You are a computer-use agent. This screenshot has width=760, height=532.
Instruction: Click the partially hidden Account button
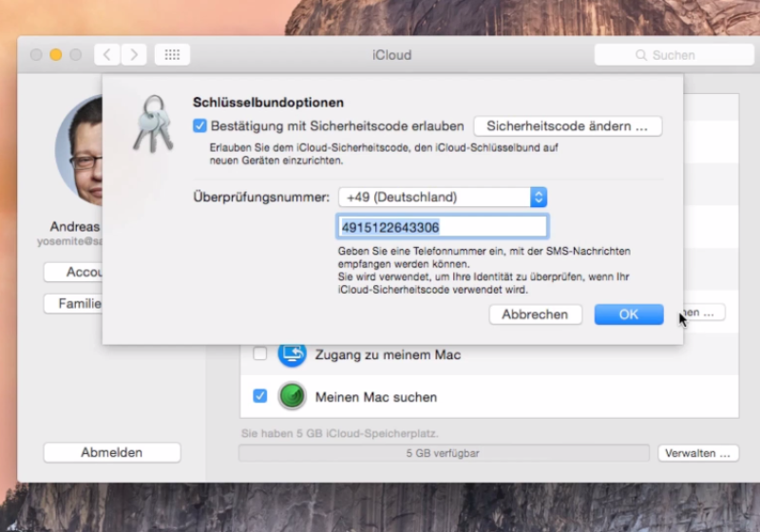[x=73, y=272]
